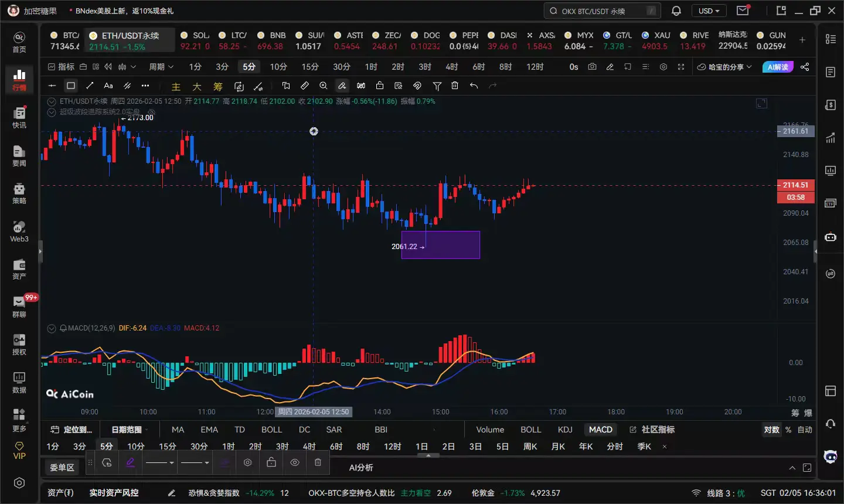Click the 委单区 button
Image resolution: width=844 pixels, height=504 pixels.
click(62, 467)
